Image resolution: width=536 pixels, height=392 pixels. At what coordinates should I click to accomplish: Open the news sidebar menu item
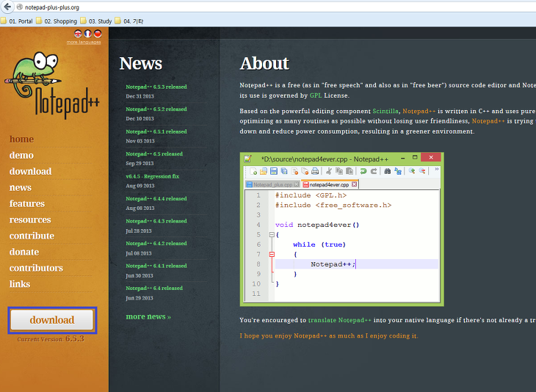[21, 187]
